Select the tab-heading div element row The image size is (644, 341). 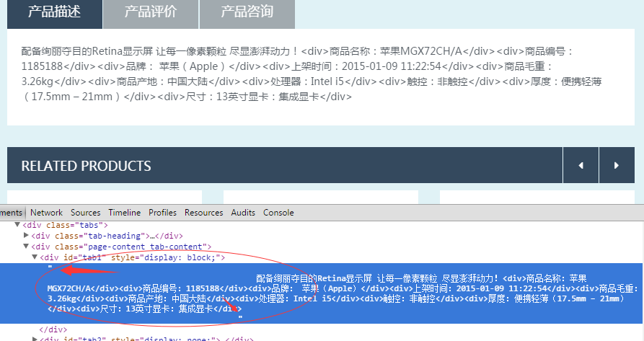pyautogui.click(x=107, y=236)
